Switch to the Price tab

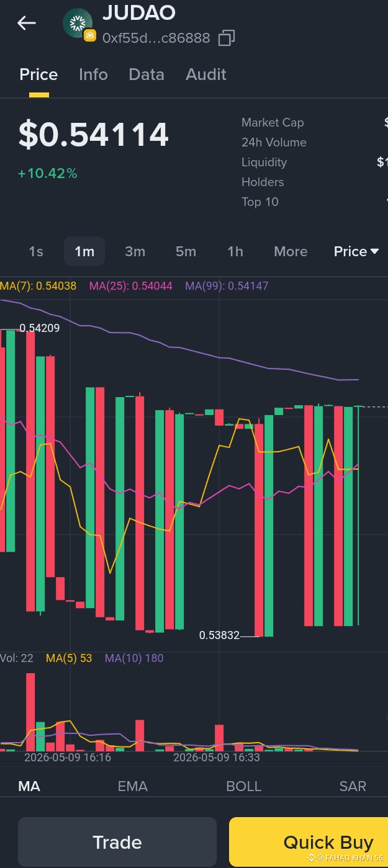(38, 74)
